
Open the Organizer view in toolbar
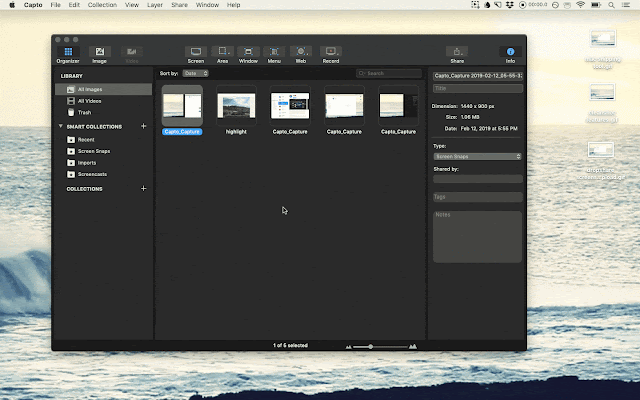coord(68,55)
